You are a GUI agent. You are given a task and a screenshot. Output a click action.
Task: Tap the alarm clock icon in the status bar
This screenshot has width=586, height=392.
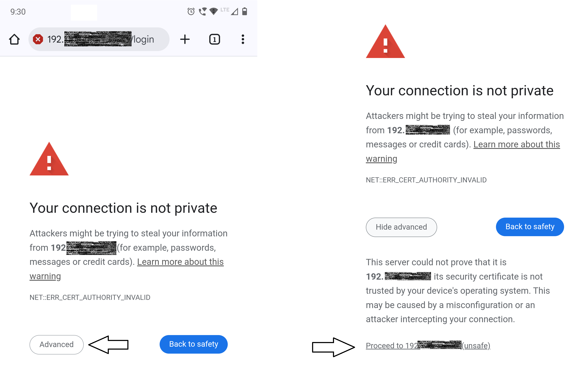pos(191,12)
